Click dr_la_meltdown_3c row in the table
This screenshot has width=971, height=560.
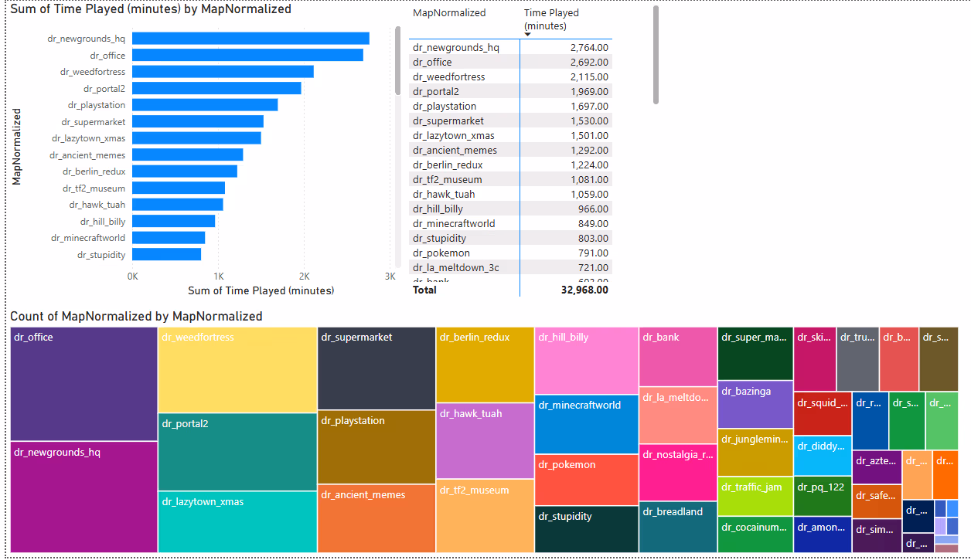coord(510,267)
